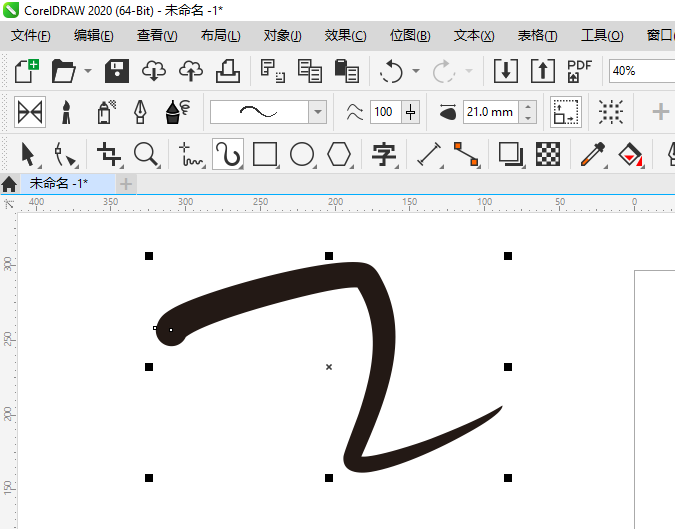
Task: Choose the Rectangle tool
Action: (x=265, y=154)
